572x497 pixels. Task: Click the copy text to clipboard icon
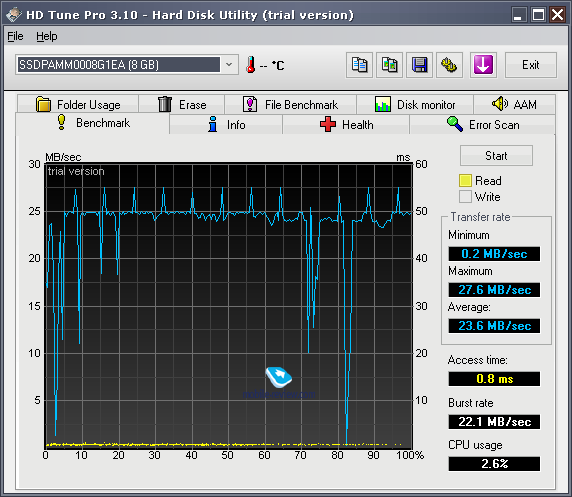[359, 65]
